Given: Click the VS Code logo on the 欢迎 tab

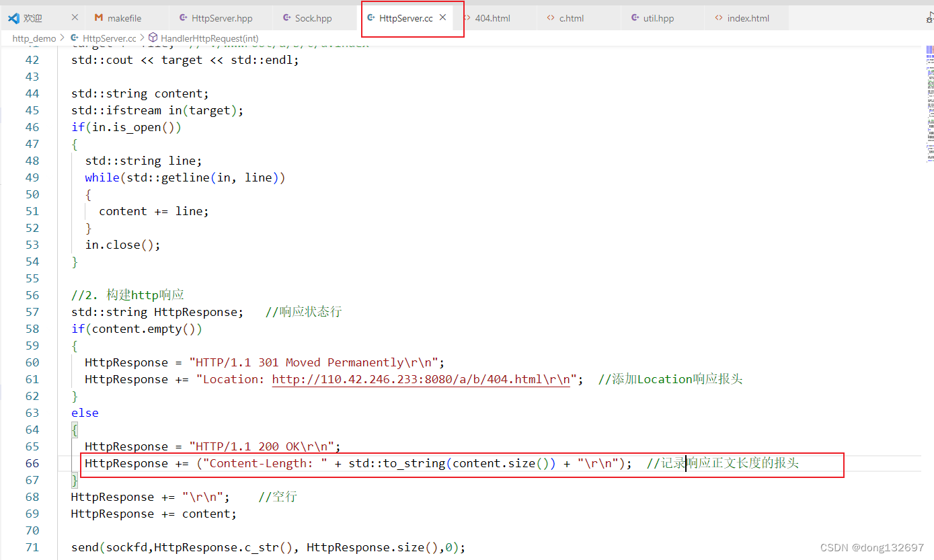Looking at the screenshot, I should [13, 18].
